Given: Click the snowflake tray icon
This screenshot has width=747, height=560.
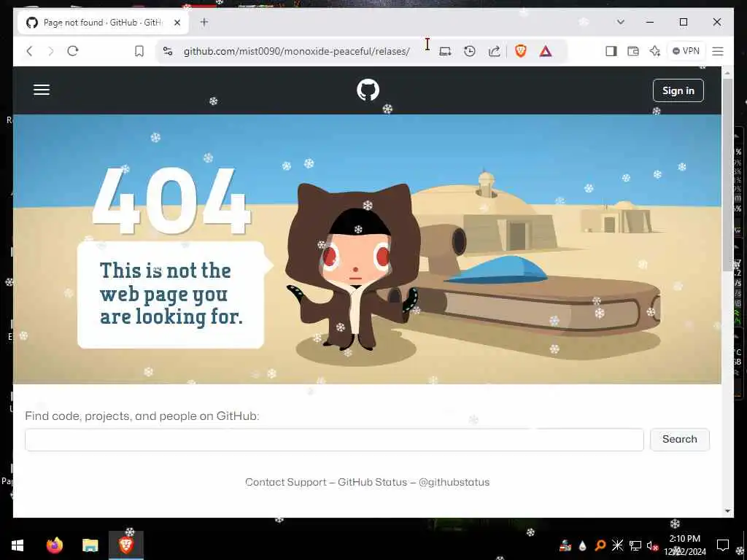Looking at the screenshot, I should [x=617, y=545].
